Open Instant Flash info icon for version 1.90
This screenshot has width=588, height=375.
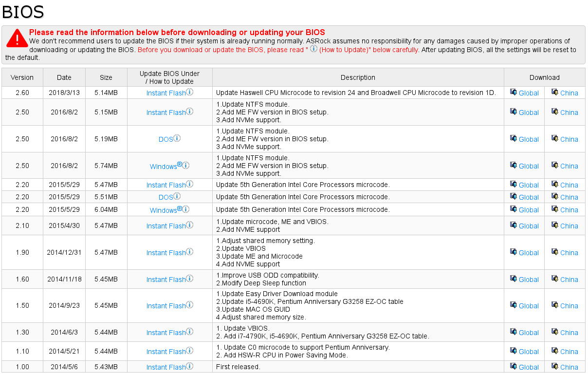(x=190, y=251)
